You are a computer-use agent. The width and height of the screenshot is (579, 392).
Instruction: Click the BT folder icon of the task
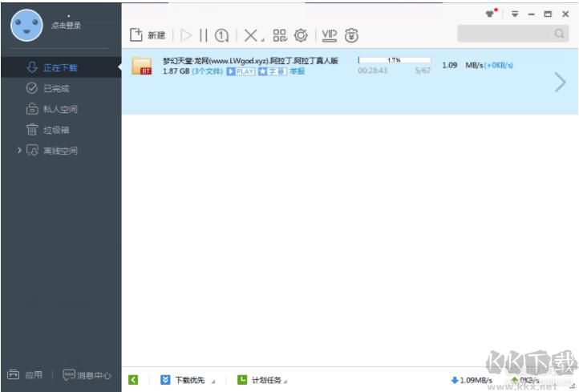[142, 66]
